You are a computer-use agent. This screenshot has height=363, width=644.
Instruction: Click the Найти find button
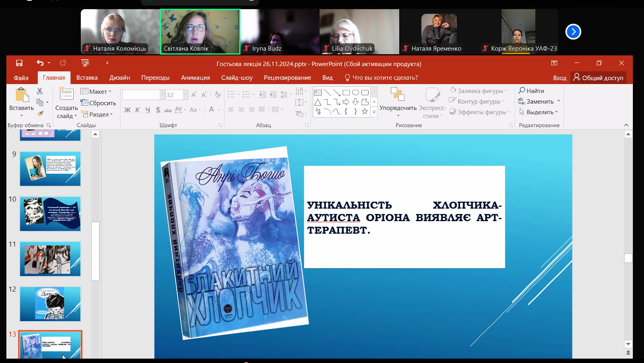click(531, 91)
